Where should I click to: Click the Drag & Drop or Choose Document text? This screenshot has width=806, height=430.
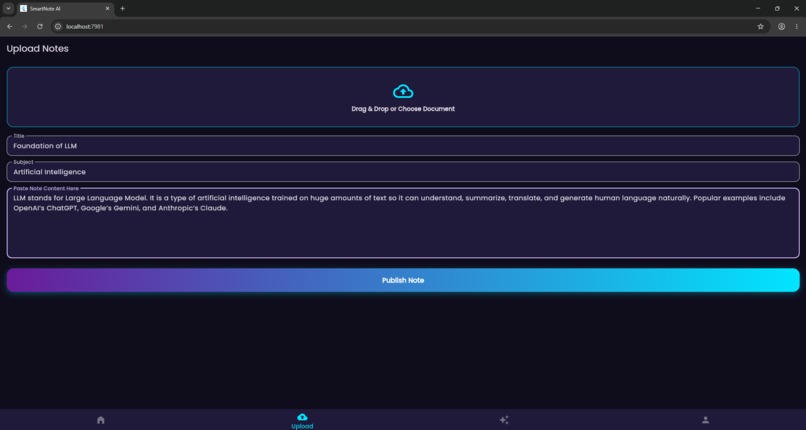403,109
